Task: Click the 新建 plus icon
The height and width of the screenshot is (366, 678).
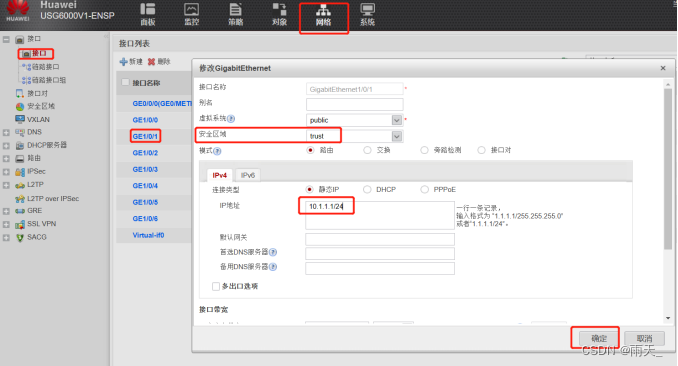Action: click(123, 62)
